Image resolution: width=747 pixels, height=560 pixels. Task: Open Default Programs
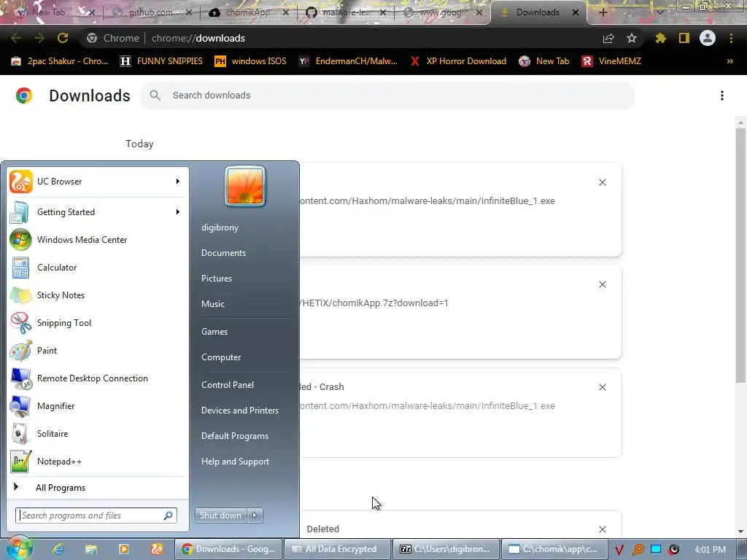pyautogui.click(x=234, y=436)
